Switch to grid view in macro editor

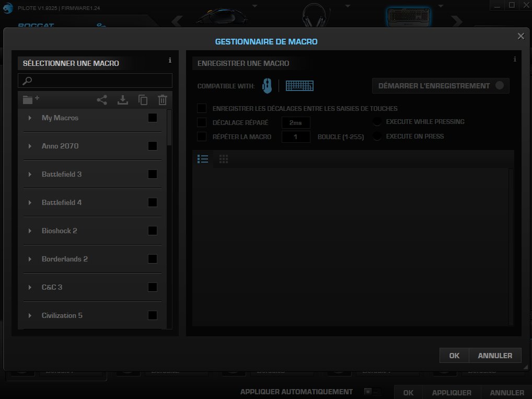point(224,158)
